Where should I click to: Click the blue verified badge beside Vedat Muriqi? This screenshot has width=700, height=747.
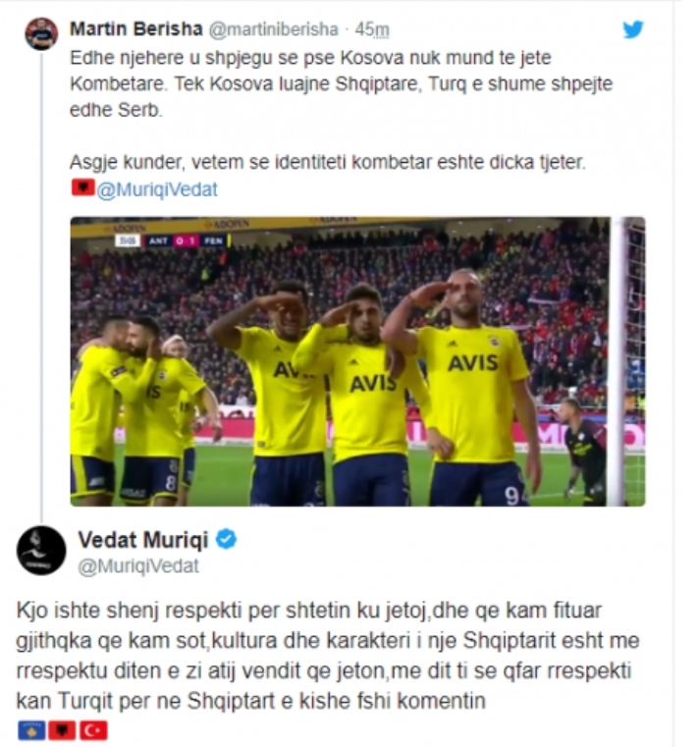[226, 540]
